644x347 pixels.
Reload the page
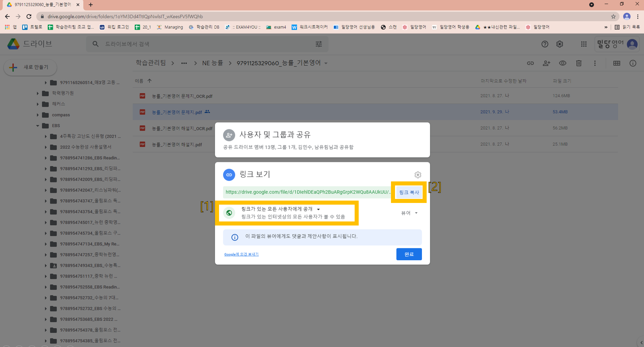29,16
